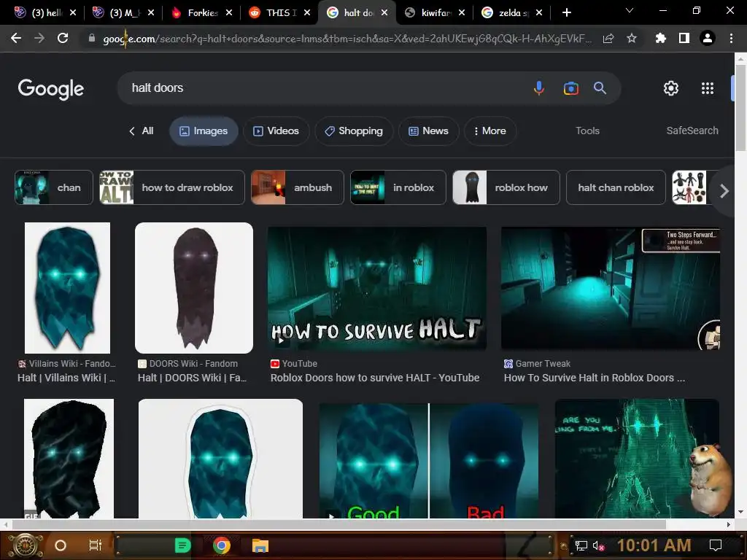Open Chrome from the taskbar
This screenshot has width=747, height=560.
tap(222, 545)
